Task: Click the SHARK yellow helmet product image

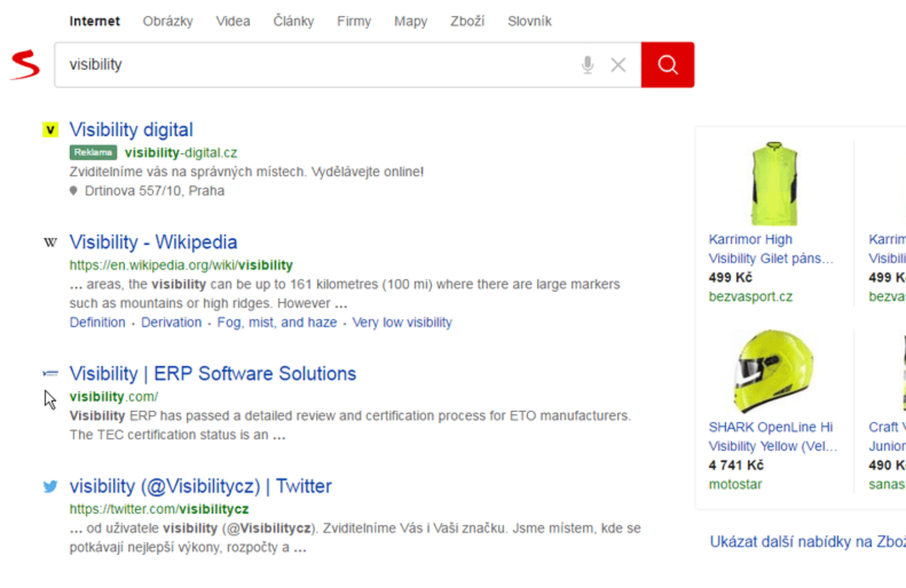Action: pos(773,371)
